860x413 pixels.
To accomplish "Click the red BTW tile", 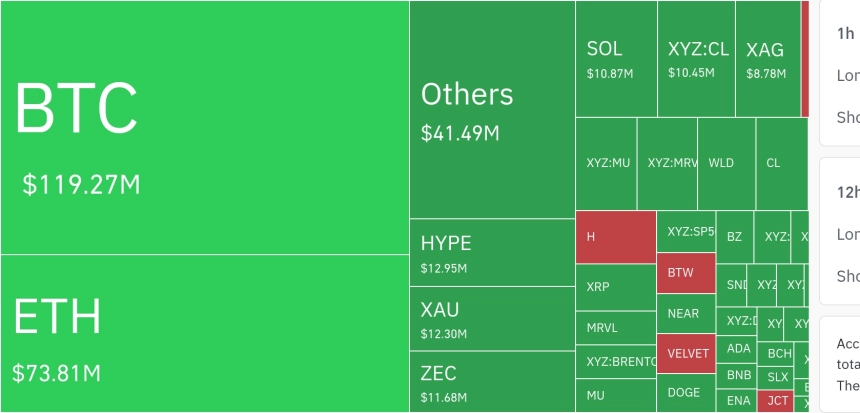I will (686, 273).
